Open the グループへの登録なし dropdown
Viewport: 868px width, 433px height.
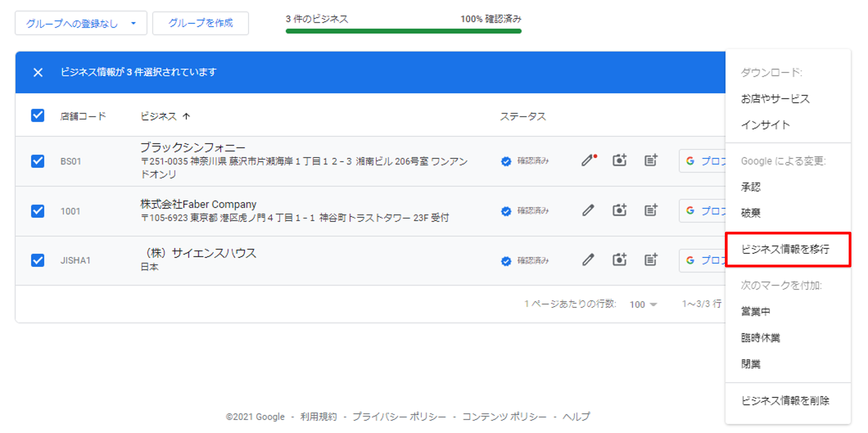pyautogui.click(x=81, y=23)
